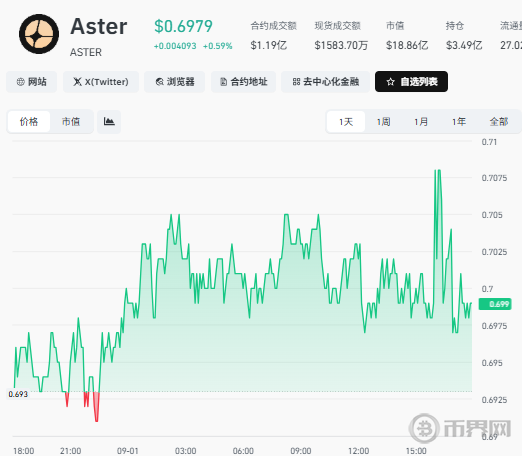The height and width of the screenshot is (456, 522).
Task: Open the 网站 website link
Action: coord(32,82)
